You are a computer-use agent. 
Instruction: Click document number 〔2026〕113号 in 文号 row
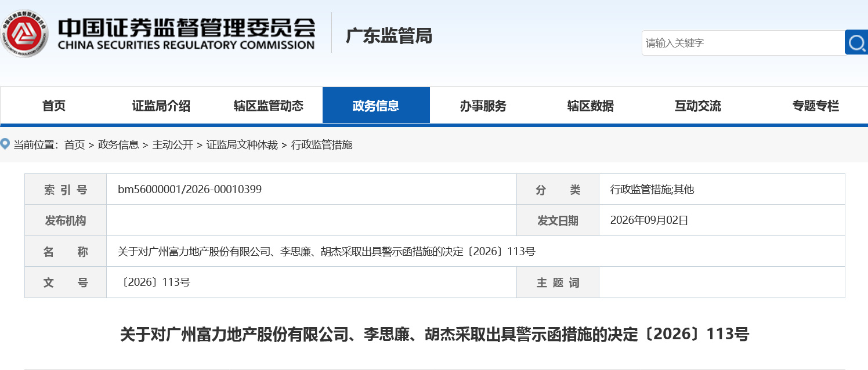(x=154, y=282)
